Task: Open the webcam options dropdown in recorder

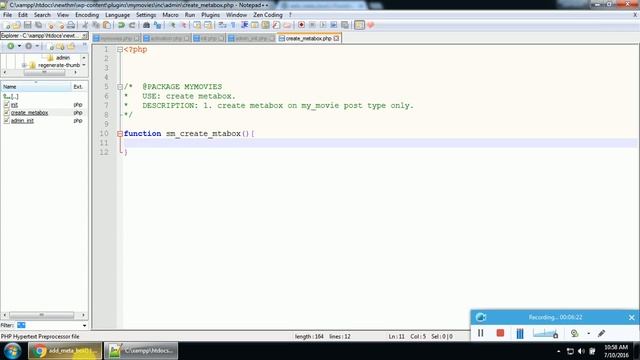Action: pyautogui.click(x=588, y=333)
